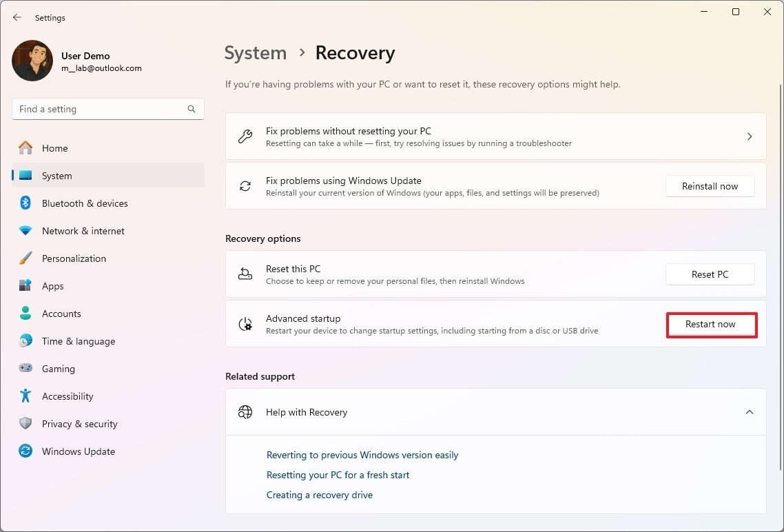
Task: Select System in the sidebar
Action: pos(108,176)
